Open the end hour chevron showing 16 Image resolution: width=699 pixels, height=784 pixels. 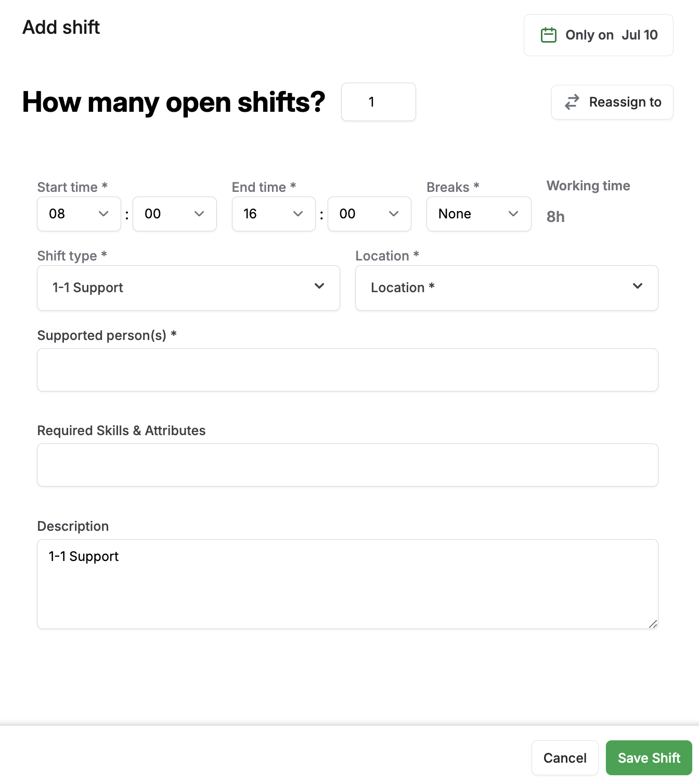[297, 214]
